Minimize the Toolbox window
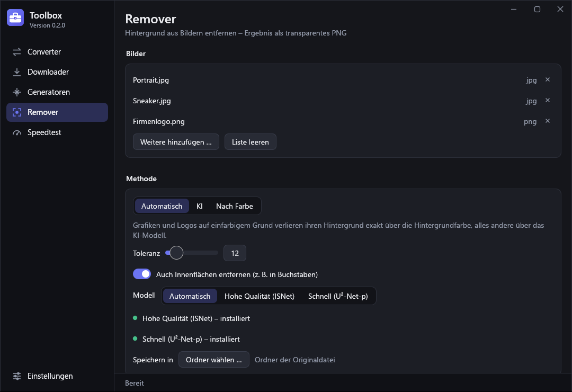The height and width of the screenshot is (392, 572). click(x=514, y=9)
